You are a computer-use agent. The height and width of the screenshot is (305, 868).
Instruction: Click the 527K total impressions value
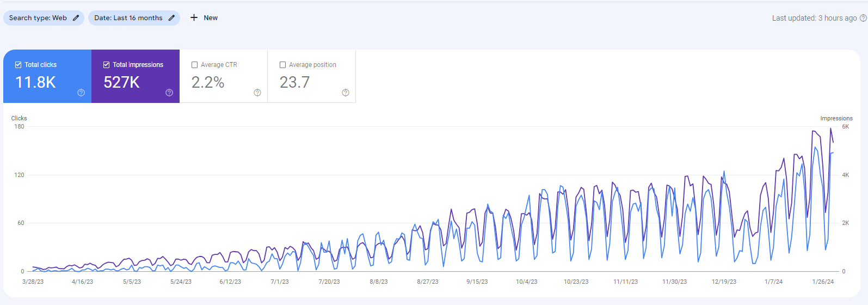[121, 82]
